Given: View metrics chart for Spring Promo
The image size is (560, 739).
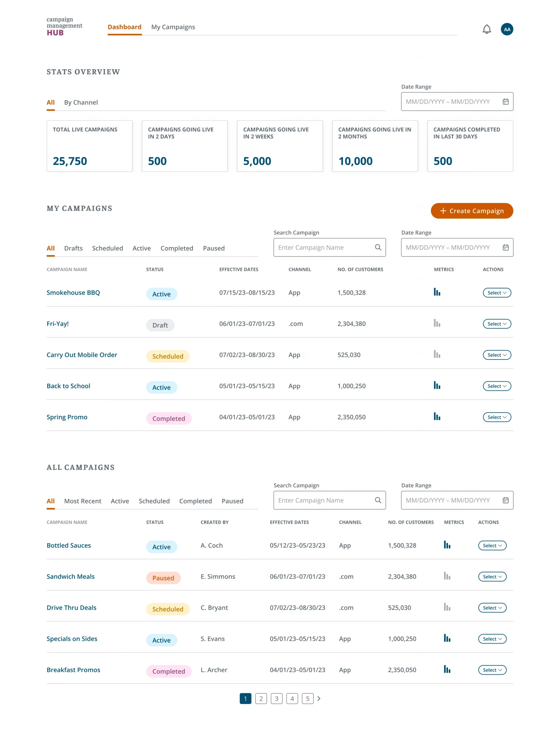Looking at the screenshot, I should (437, 417).
